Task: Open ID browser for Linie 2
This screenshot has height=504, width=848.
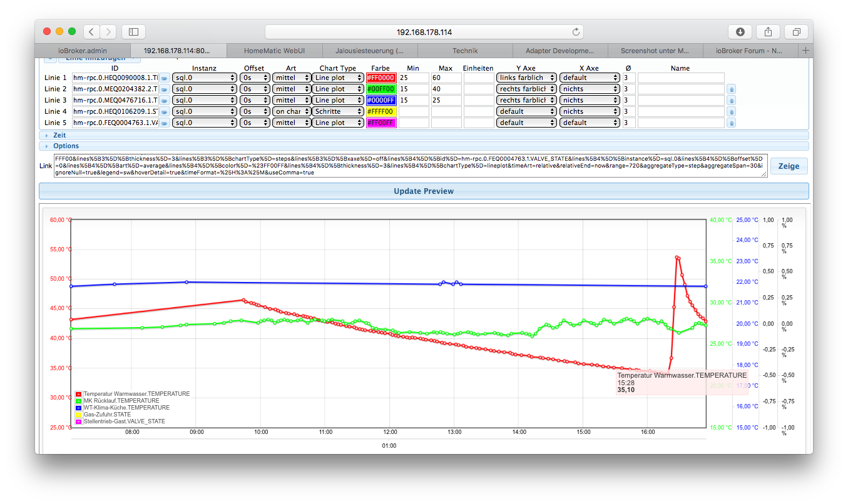Action: pos(165,89)
